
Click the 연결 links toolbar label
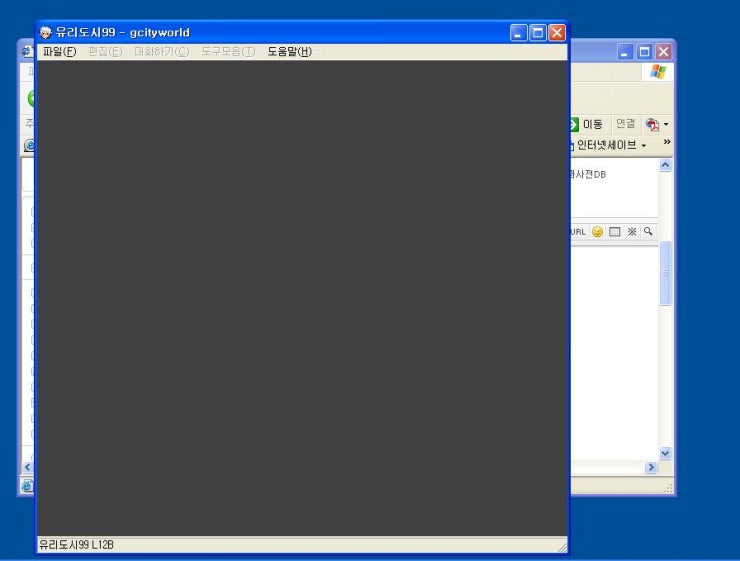pos(625,124)
